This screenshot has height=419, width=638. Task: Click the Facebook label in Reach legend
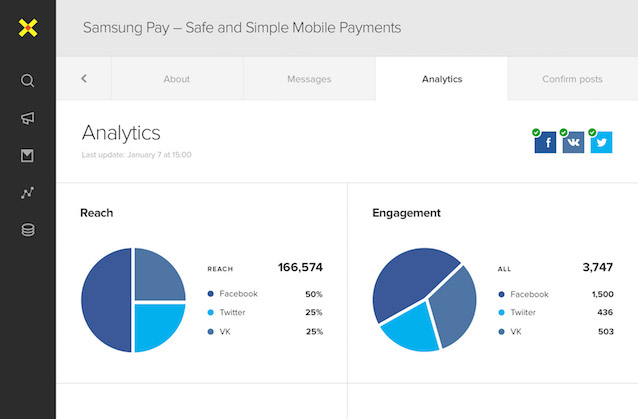coord(238,294)
